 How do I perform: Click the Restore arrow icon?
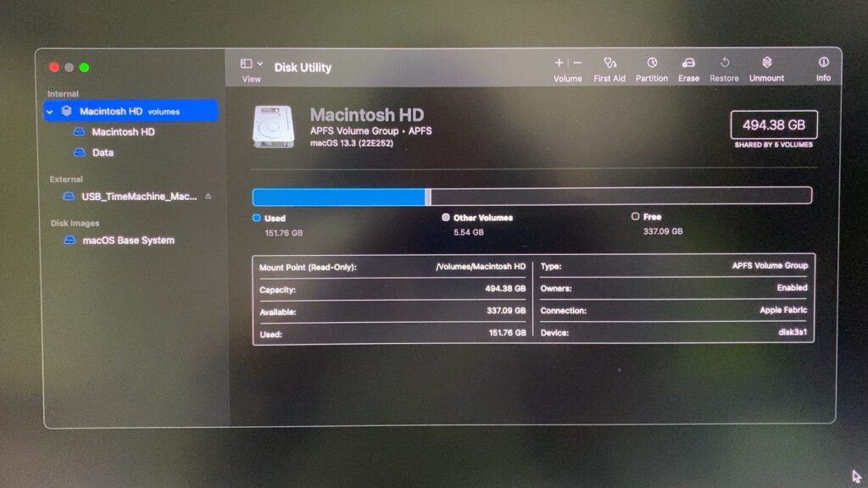[725, 63]
